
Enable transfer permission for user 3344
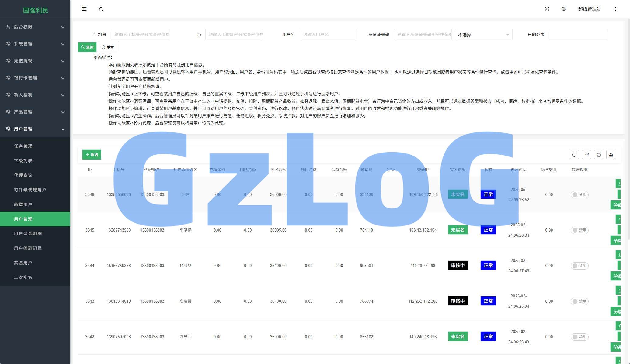click(x=579, y=266)
